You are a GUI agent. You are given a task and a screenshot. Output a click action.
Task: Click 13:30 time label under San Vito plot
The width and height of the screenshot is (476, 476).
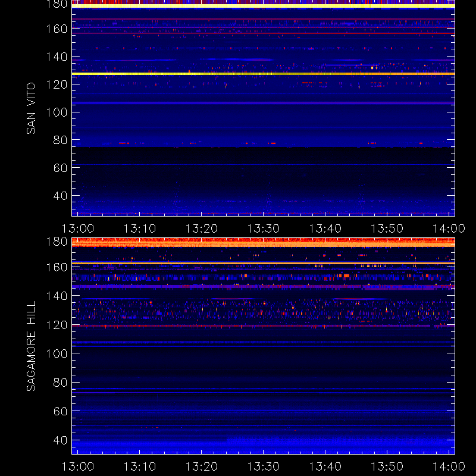[263, 228]
